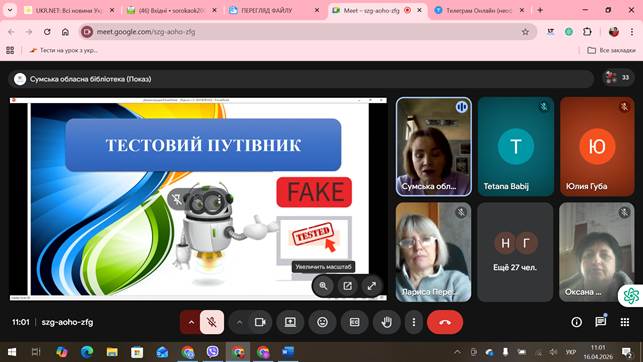Toggle closed captions button

(354, 322)
